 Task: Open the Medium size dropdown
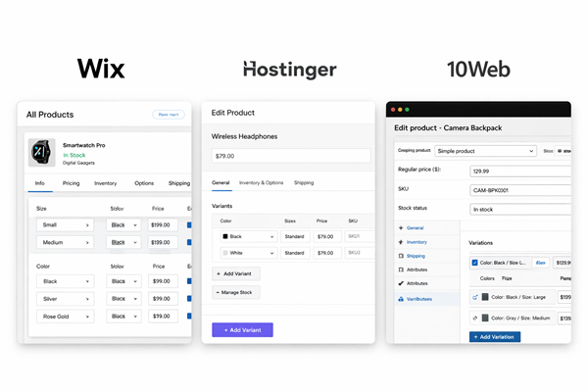point(65,242)
